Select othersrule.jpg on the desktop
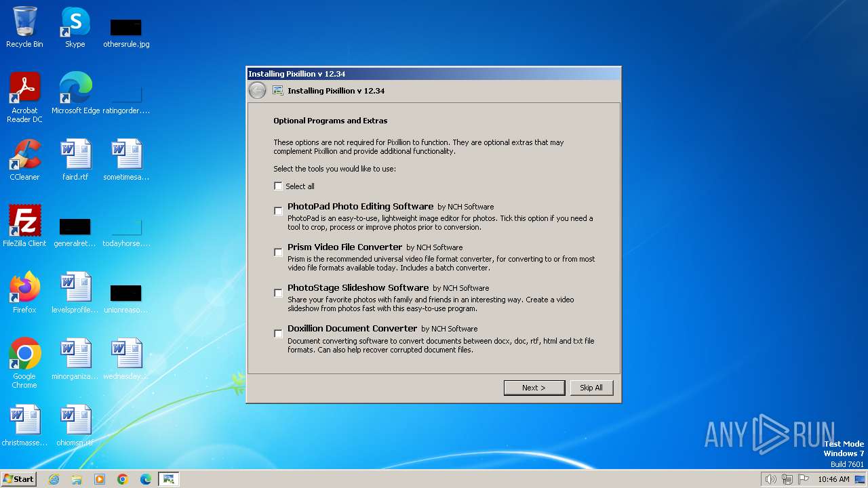 tap(126, 33)
